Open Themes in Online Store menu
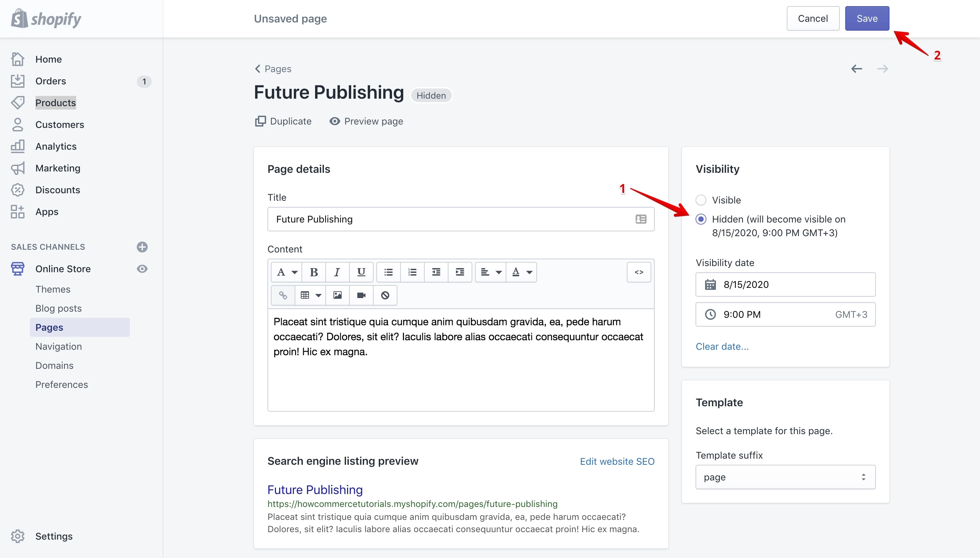The image size is (980, 558). (53, 289)
